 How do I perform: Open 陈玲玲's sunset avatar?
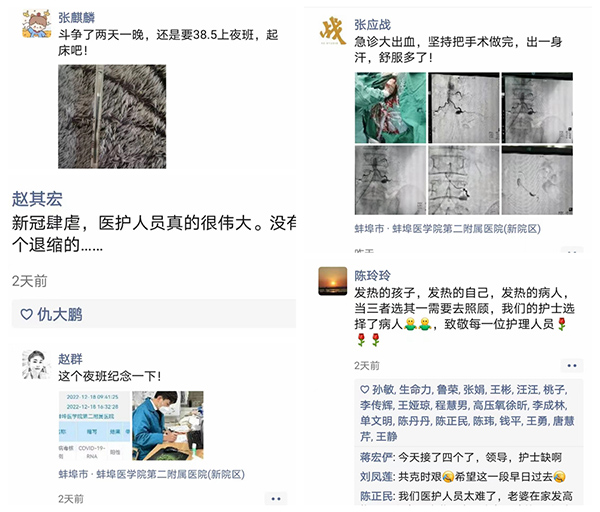pyautogui.click(x=333, y=281)
